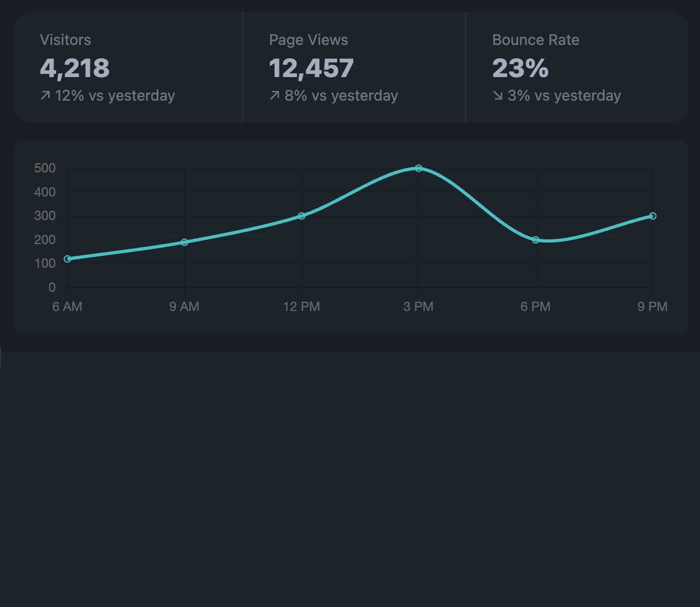Click the Visitors card title
Image resolution: width=700 pixels, height=607 pixels.
point(65,40)
